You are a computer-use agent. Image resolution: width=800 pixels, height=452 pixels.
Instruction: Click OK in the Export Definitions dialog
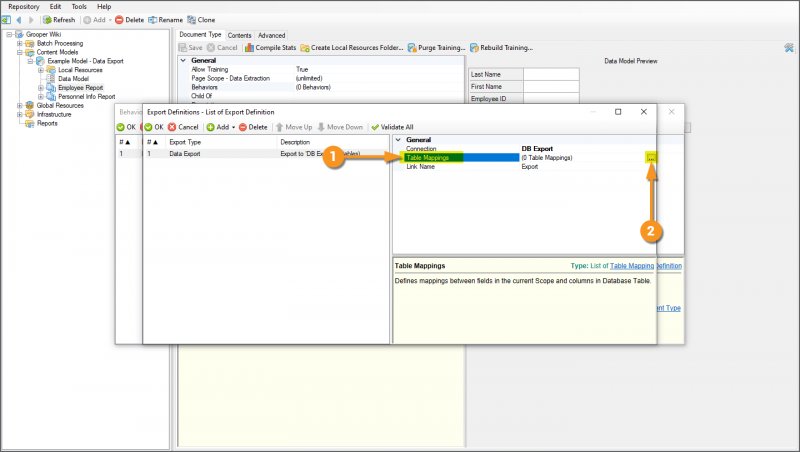154,127
